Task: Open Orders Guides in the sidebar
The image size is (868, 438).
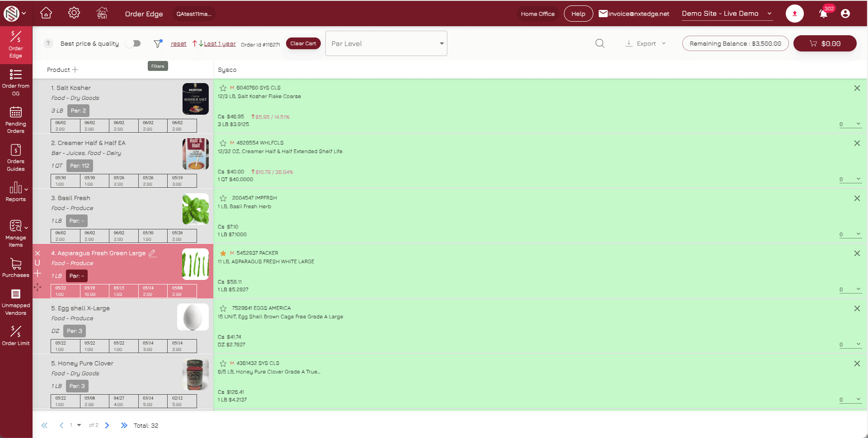Action: tap(16, 158)
